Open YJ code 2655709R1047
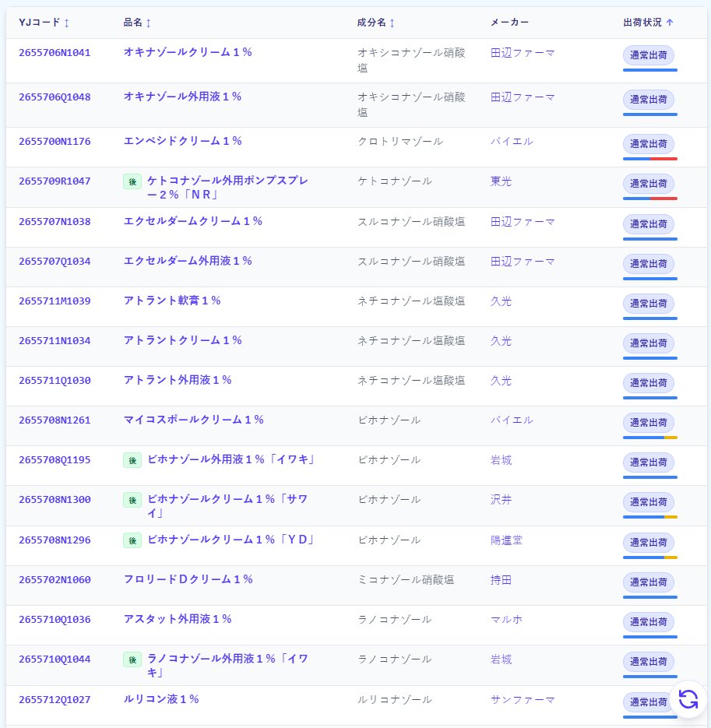The image size is (711, 728). click(55, 181)
